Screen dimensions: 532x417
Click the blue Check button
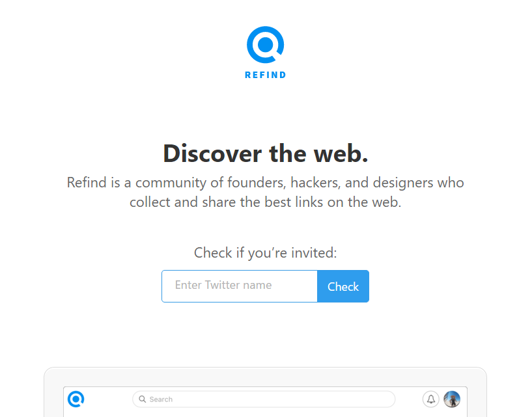coord(343,286)
